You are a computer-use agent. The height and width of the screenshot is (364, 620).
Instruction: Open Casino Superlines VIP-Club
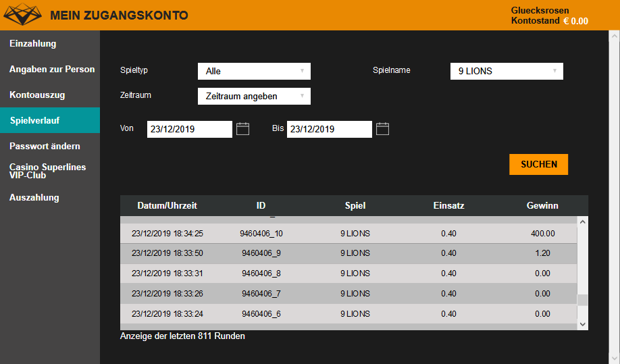pos(47,171)
